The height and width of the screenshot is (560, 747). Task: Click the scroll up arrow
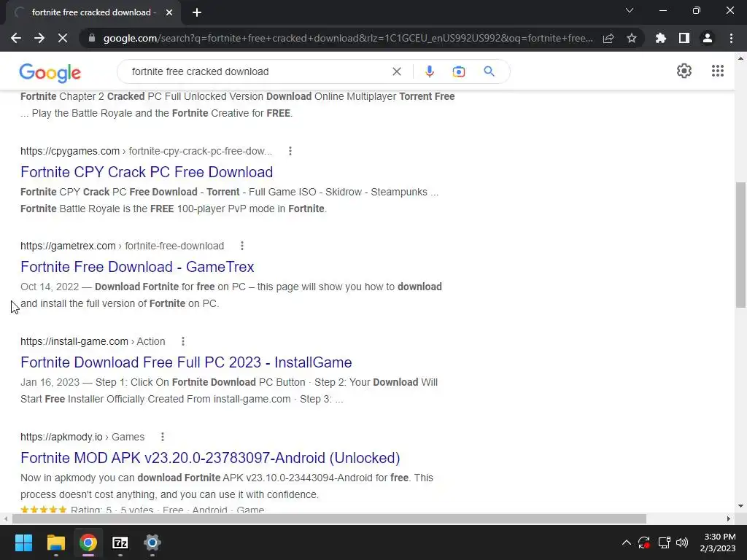coord(740,58)
